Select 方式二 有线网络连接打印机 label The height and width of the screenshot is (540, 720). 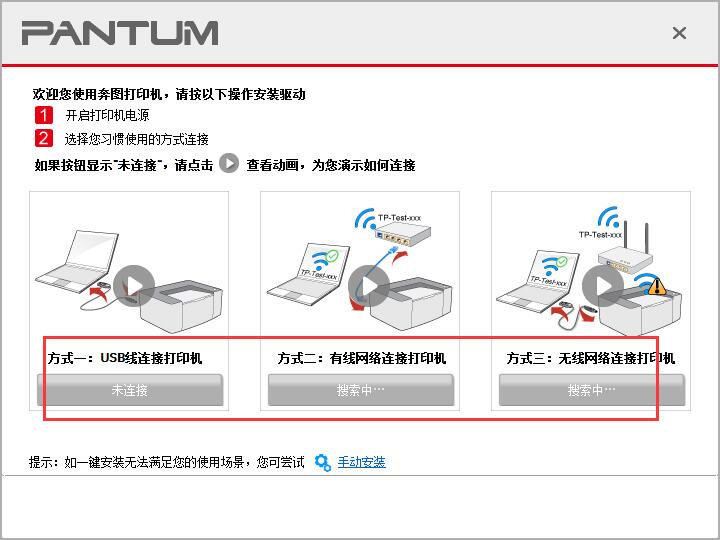(361, 358)
